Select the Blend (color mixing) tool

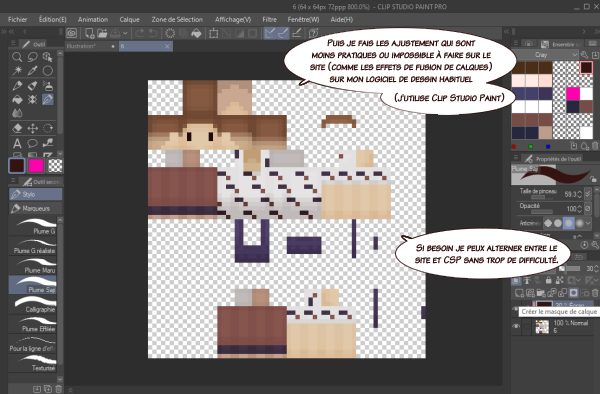click(x=17, y=113)
